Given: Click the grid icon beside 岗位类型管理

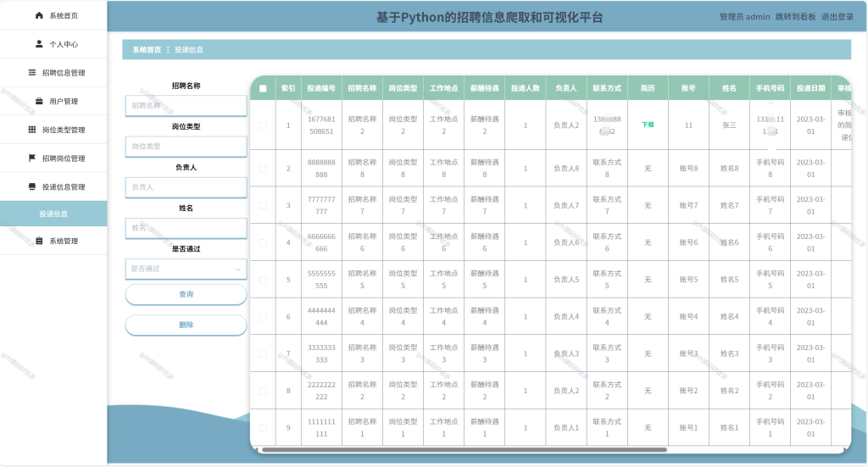Looking at the screenshot, I should (32, 130).
